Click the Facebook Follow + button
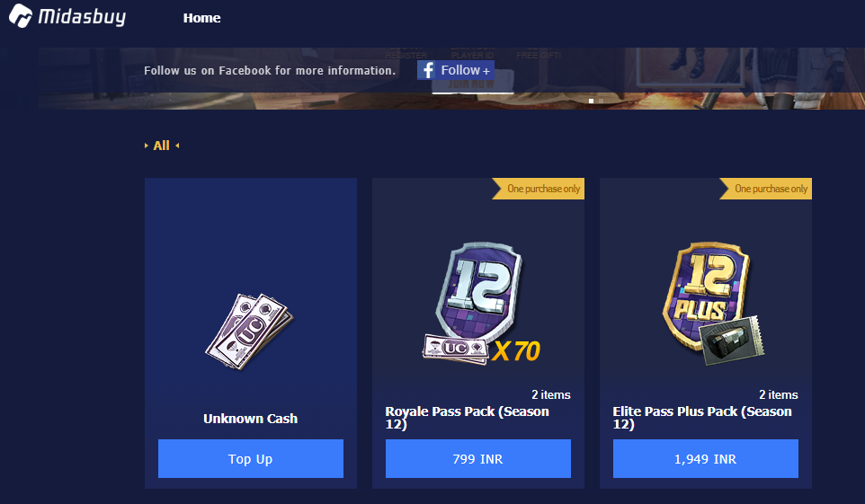Viewport: 865px width, 504px height. coord(456,70)
